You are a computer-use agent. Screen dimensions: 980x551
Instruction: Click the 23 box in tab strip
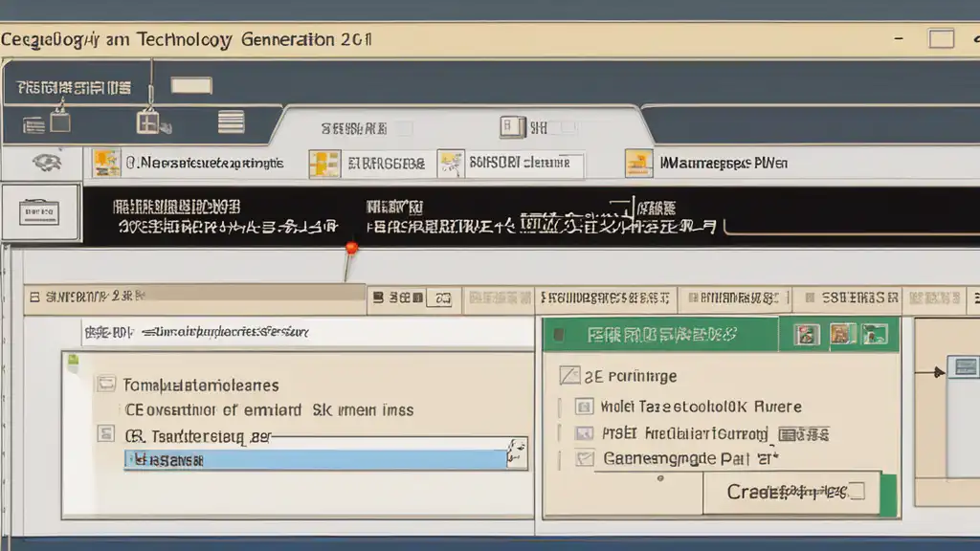(x=442, y=298)
